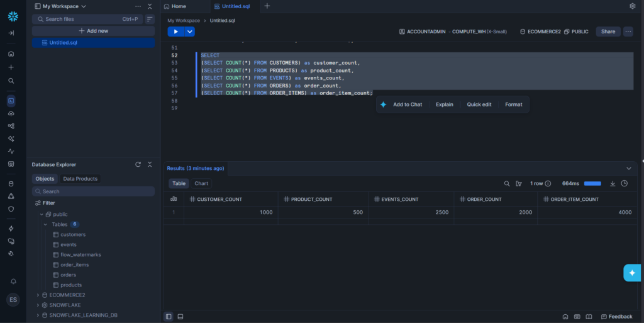Open the Governance shield icon in sidebar
Viewport: 644px width, 323px height.
11,209
